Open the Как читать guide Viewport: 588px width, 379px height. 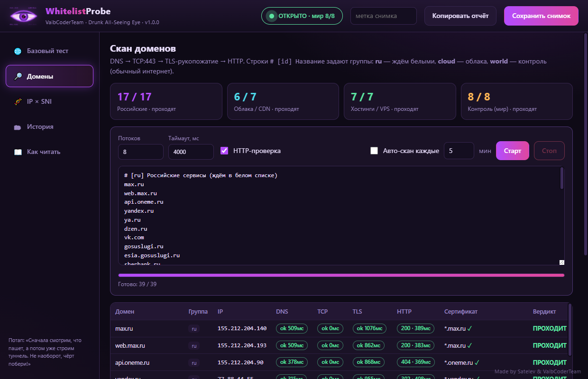click(49, 152)
